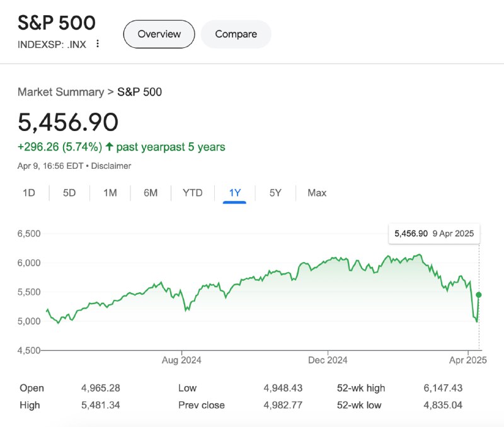The width and height of the screenshot is (504, 427).
Task: Show the 1M time range
Action: point(110,193)
